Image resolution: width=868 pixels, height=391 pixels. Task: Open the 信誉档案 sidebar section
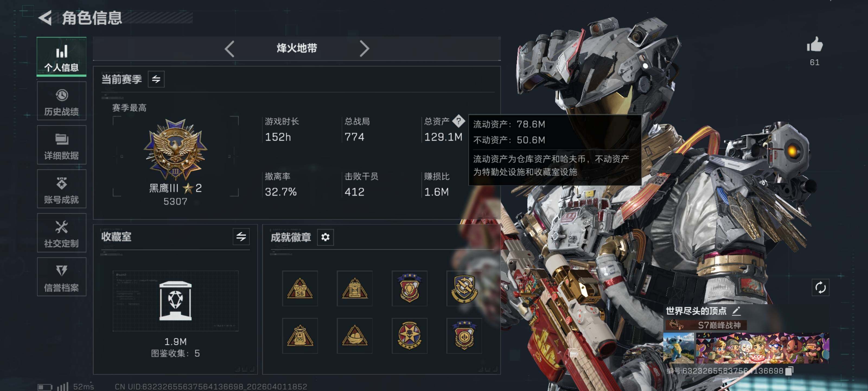[x=62, y=277]
